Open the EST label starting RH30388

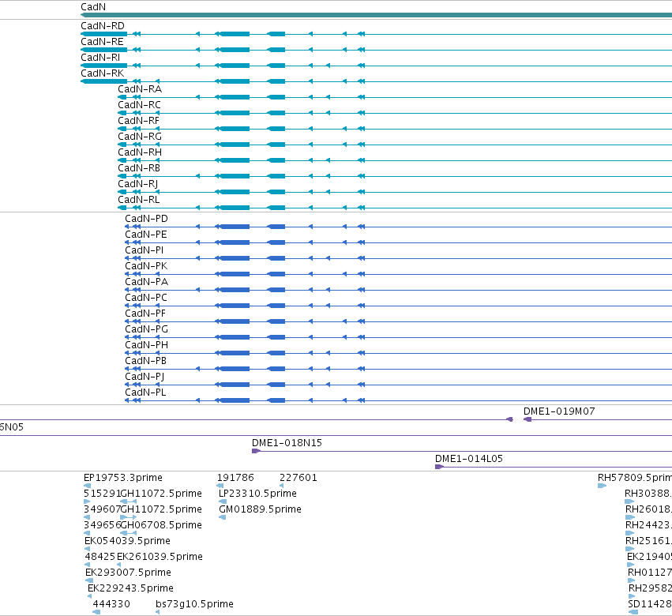[x=648, y=494]
